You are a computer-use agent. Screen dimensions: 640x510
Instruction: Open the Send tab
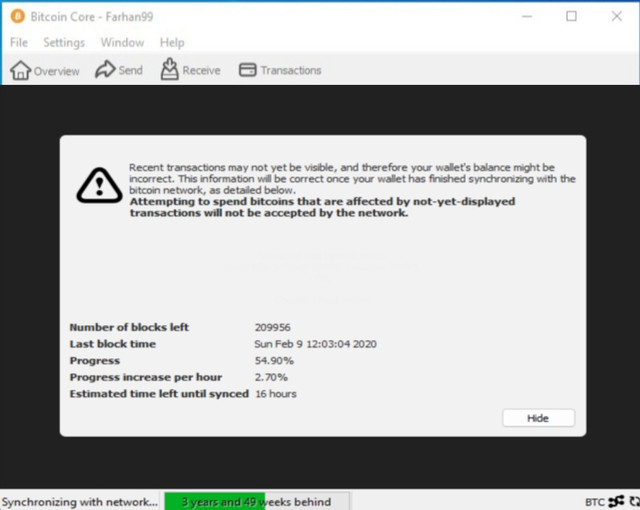(119, 70)
